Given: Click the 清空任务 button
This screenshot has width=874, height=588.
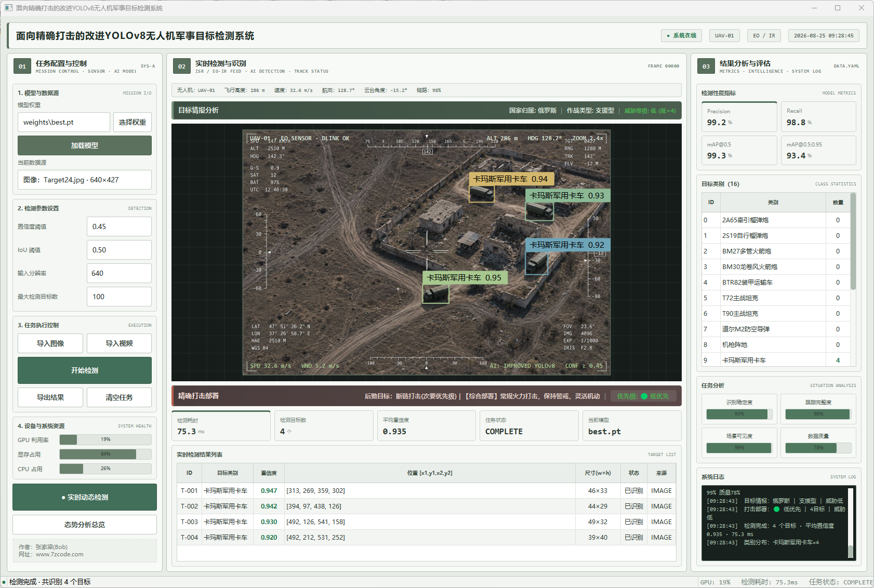Looking at the screenshot, I should 119,397.
